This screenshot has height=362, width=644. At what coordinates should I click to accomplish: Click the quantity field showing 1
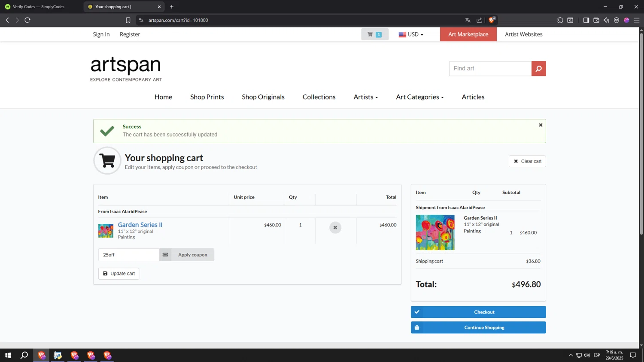300,225
